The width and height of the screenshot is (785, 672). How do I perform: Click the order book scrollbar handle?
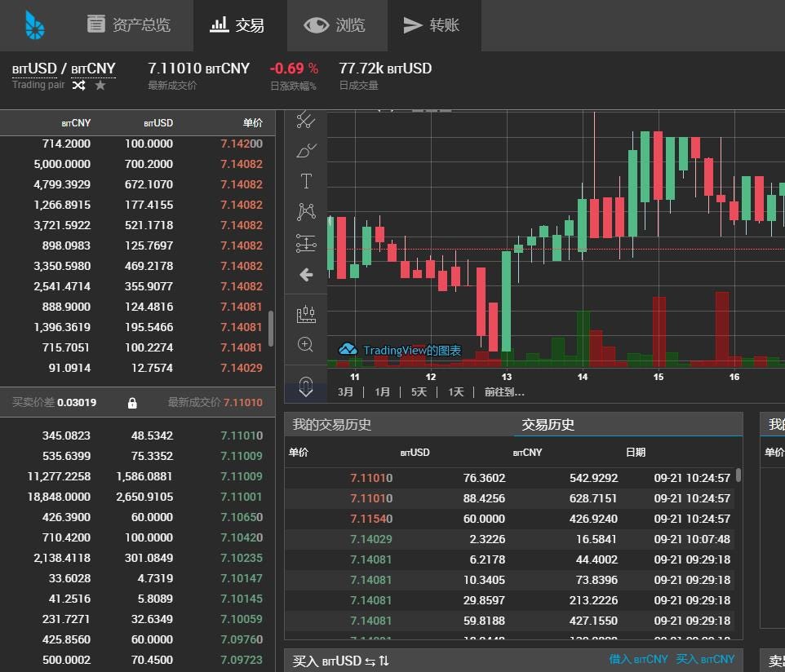[271, 329]
